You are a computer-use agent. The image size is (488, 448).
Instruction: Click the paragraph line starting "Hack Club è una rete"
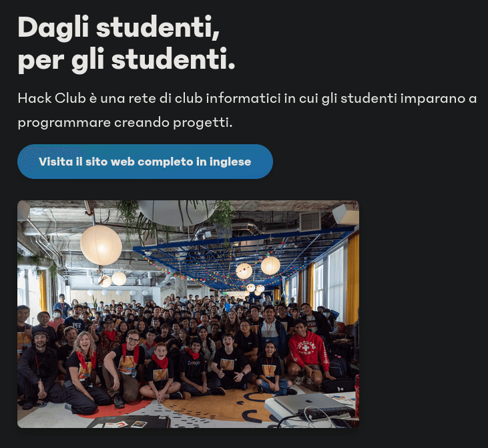[247, 98]
